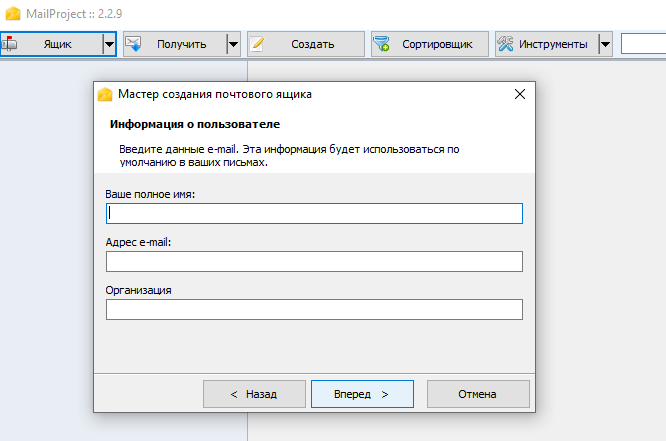The height and width of the screenshot is (441, 666).
Task: Click the < Назад button
Action: point(254,394)
